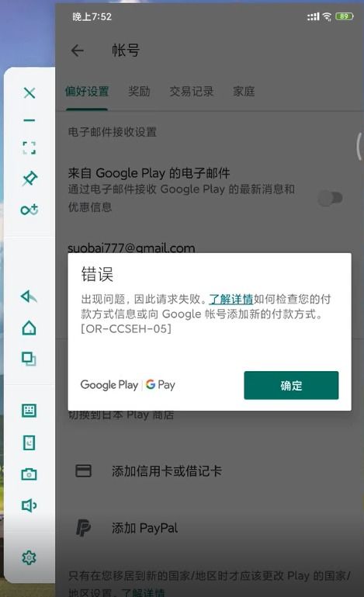The image size is (364, 597).
Task: Select 添加 PayPal option
Action: pyautogui.click(x=210, y=528)
